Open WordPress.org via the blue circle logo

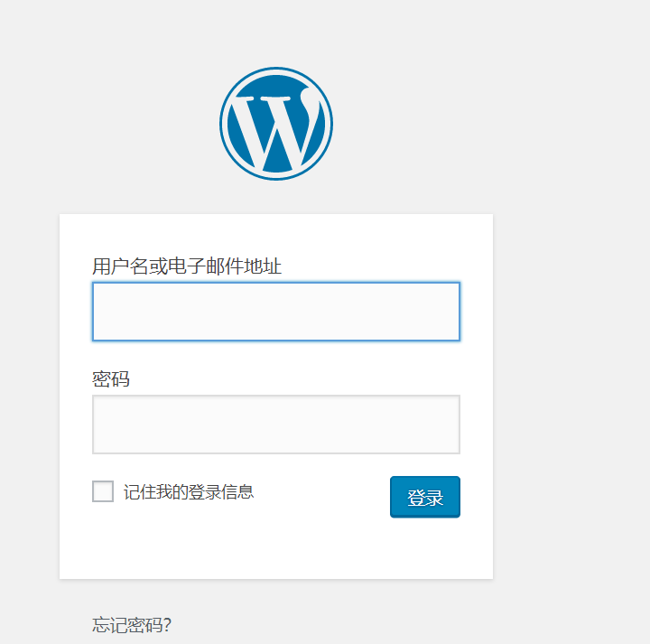276,124
